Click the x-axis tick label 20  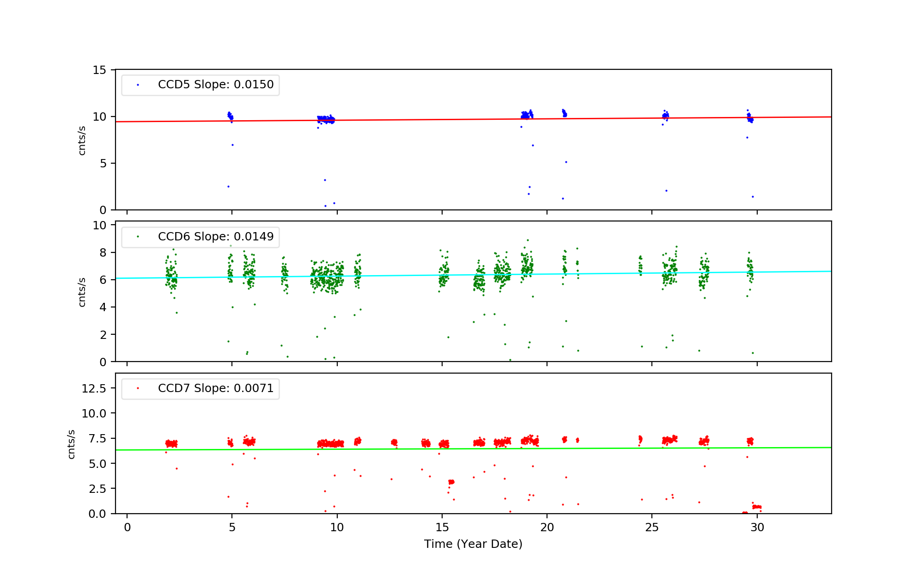tap(547, 528)
